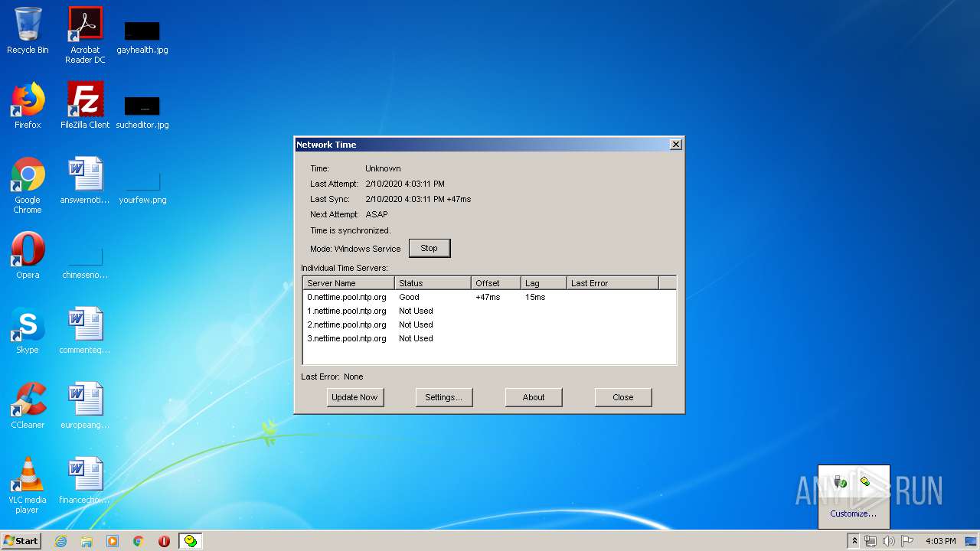Open VLC media player shortcut
The height and width of the screenshot is (551, 980).
click(28, 485)
